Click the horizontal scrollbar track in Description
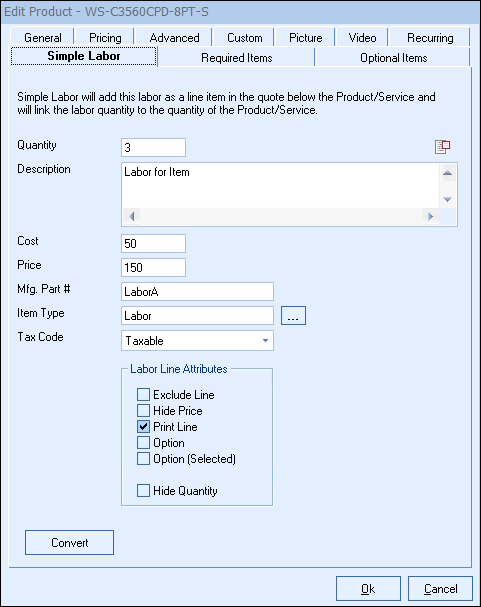The height and width of the screenshot is (607, 481). (281, 216)
